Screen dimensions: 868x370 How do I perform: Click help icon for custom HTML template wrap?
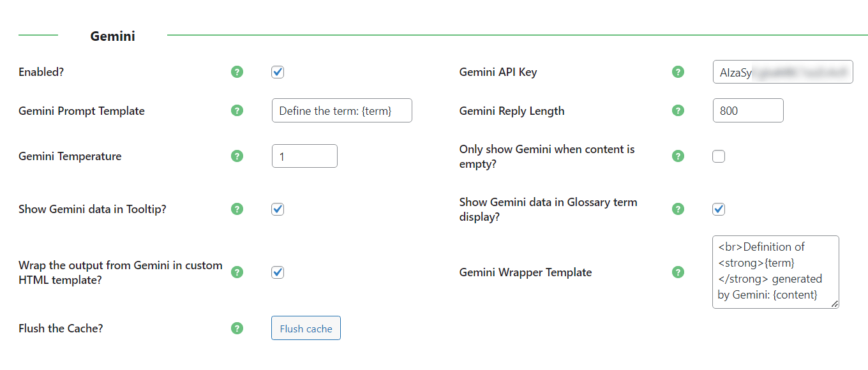click(x=237, y=272)
